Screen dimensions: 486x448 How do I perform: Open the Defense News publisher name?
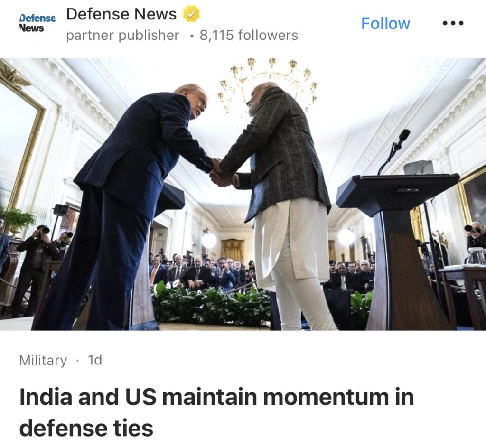121,14
